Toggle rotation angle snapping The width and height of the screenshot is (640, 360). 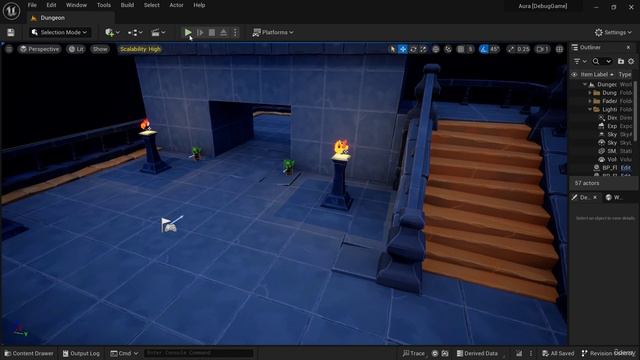[484, 49]
